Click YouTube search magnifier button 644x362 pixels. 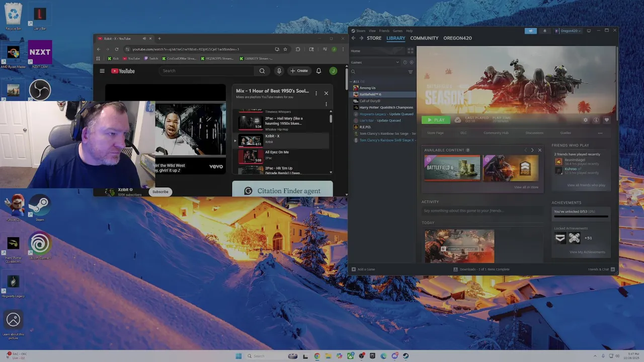point(262,71)
